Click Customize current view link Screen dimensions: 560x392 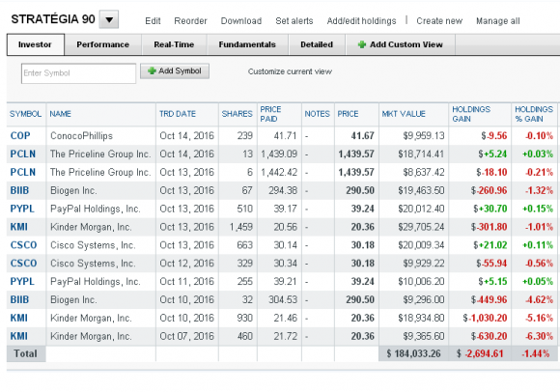(290, 71)
